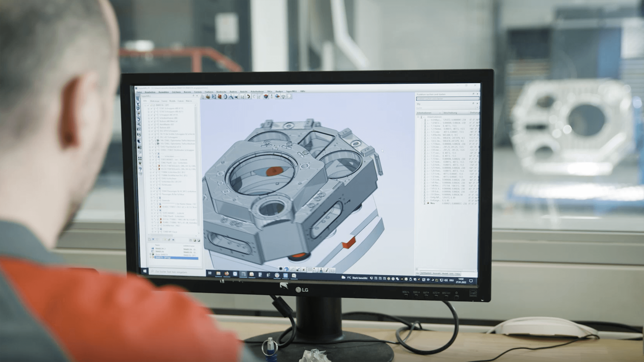Switch to the Werkzeuge tab in the hyperMILL browser
The width and height of the screenshot is (644, 362).
[x=155, y=101]
